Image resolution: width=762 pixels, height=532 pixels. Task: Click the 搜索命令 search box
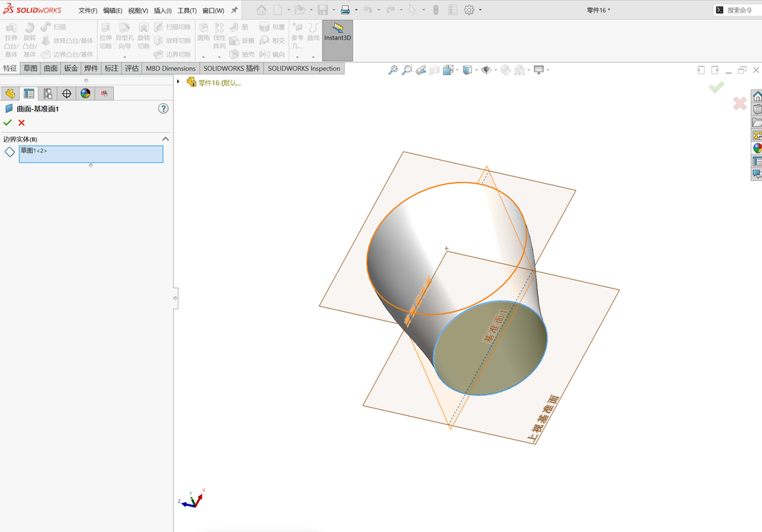coord(737,10)
